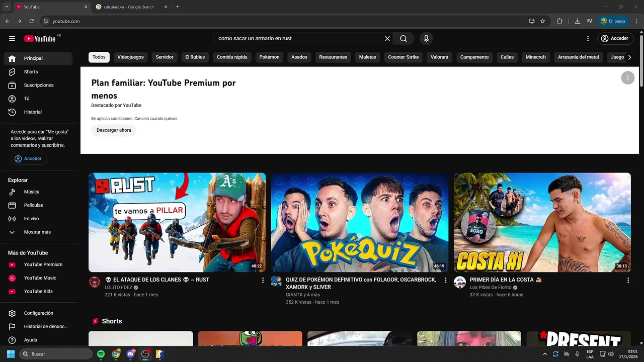Viewport: 644px width, 362px height.
Task: Open the GIANTX y 4 más channel link
Action: coord(303,295)
